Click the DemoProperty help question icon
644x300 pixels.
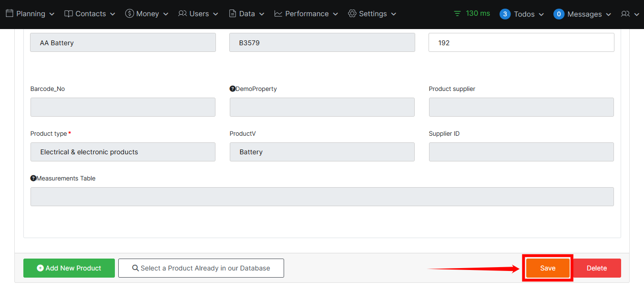pyautogui.click(x=233, y=89)
